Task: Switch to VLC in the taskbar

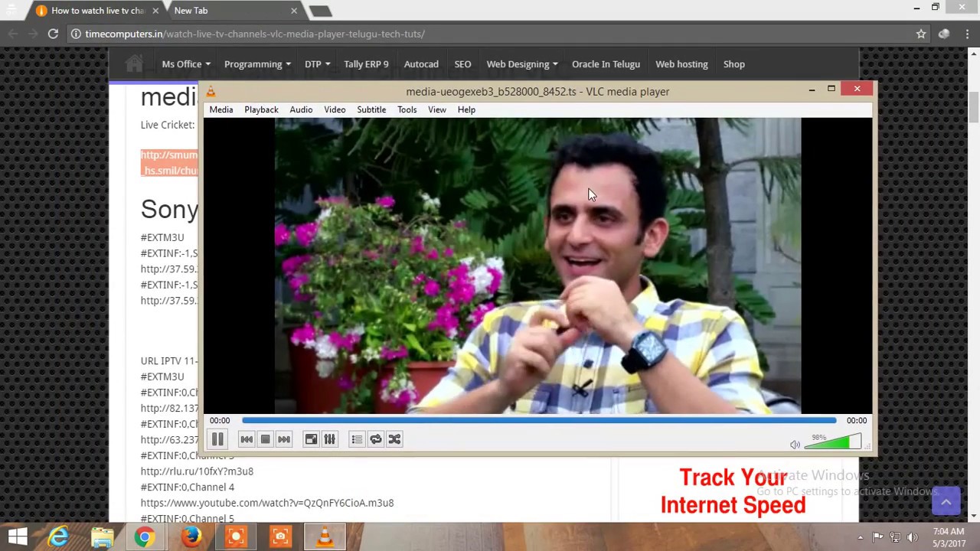Action: click(325, 537)
